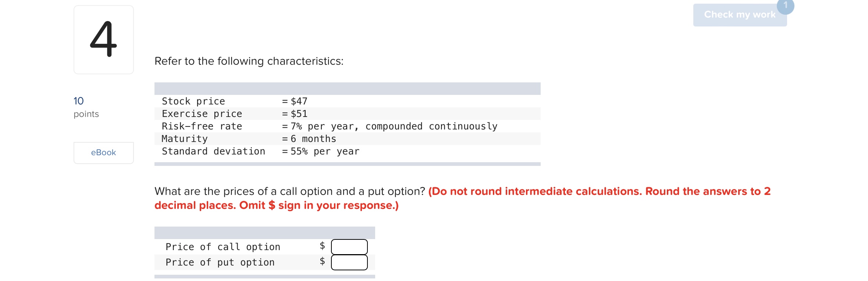Select the Exercise price row
The width and height of the screenshot is (868, 281).
pyautogui.click(x=257, y=114)
